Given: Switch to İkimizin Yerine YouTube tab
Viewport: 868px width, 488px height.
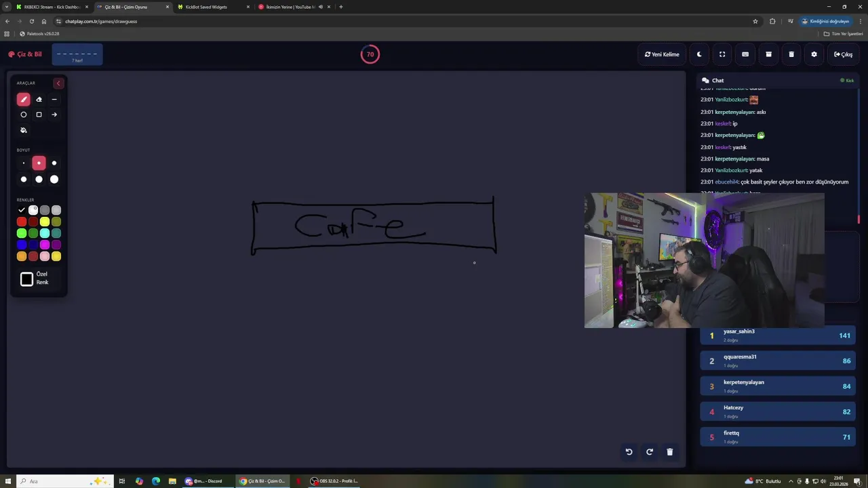Looking at the screenshot, I should (292, 7).
